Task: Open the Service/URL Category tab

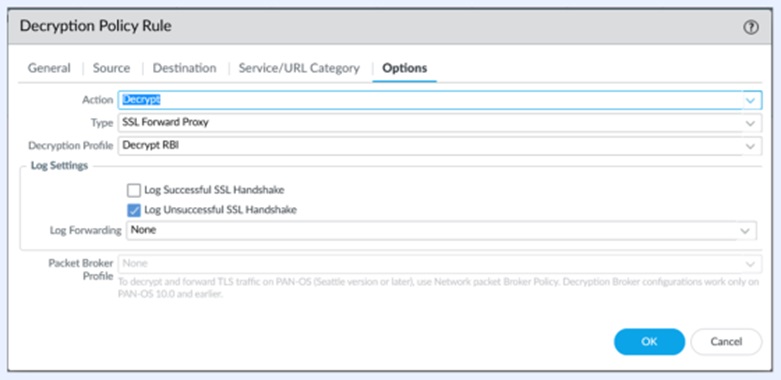Action: click(x=299, y=68)
